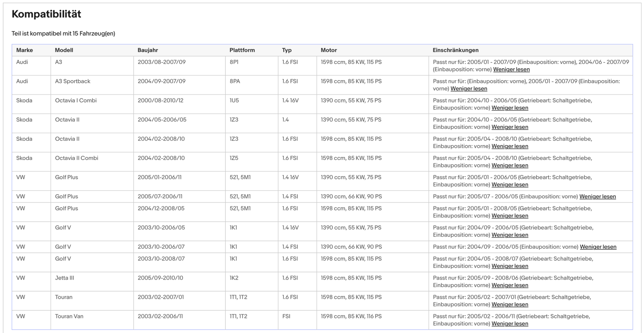
Task: Click "Weniger lesen" for the Jetta III row
Action: (x=510, y=286)
